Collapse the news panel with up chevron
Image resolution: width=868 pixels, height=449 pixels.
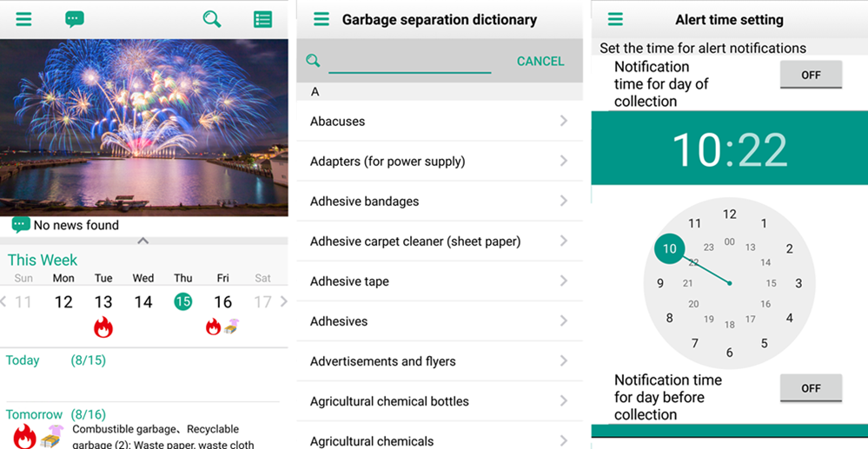tap(143, 241)
